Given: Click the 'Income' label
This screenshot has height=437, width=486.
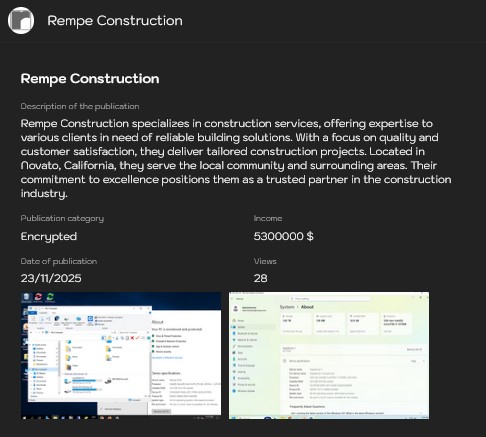Looking at the screenshot, I should pyautogui.click(x=268, y=218).
